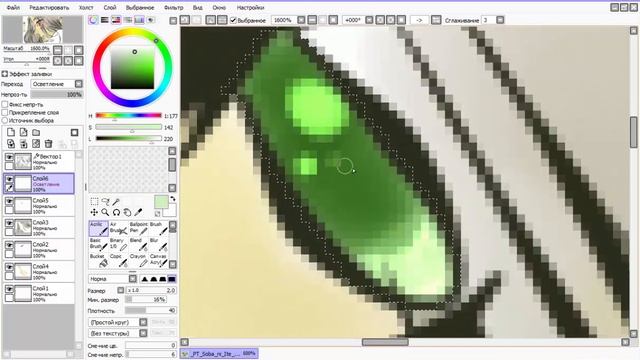Open the (Без текстуры) texture dropdown
Viewport: 640px width, 360px height.
(143, 333)
